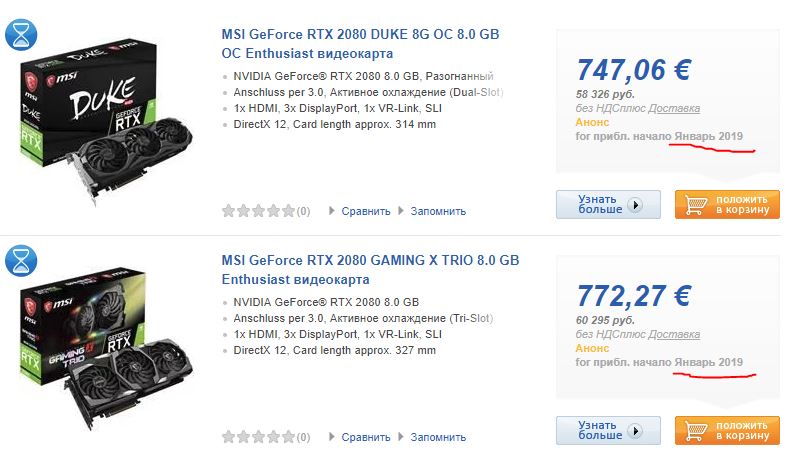The width and height of the screenshot is (792, 458).
Task: Click the hourglass icon beside the DUKE listing
Action: [21, 35]
